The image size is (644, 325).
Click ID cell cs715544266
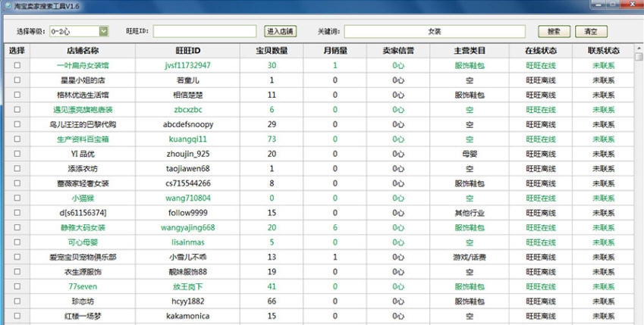[188, 183]
